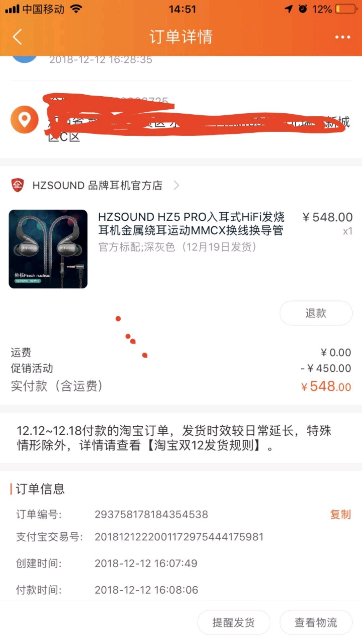Copy order number with 复制
Screen dimensions: 362x644
coord(340,514)
